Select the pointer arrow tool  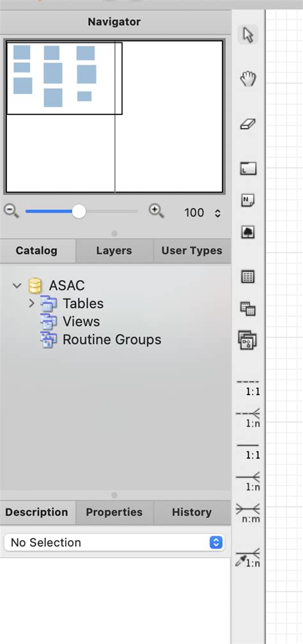point(248,35)
